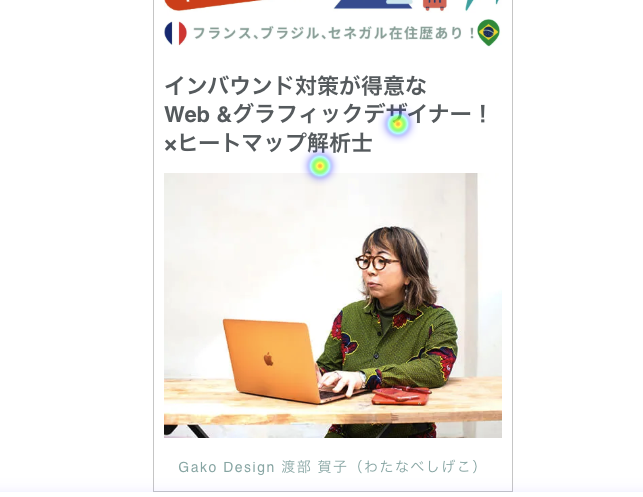The width and height of the screenshot is (643, 497).
Task: Click the French flag icon
Action: coord(176,33)
